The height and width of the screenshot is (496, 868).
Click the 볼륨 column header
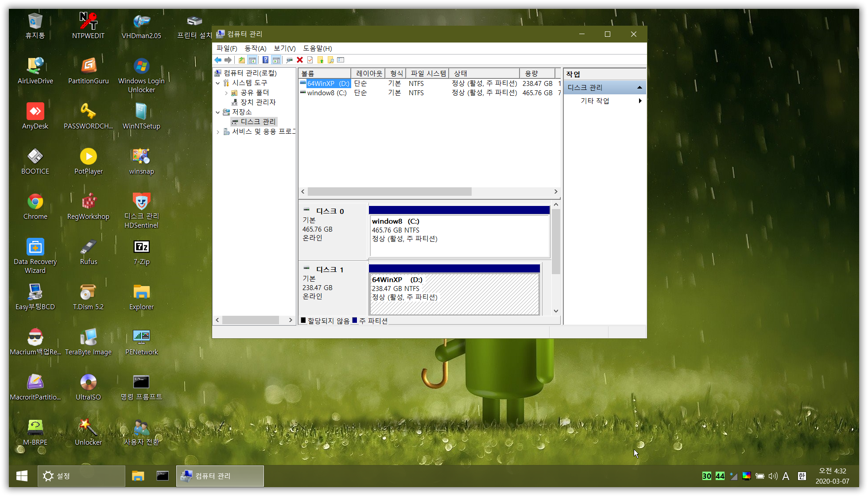point(325,73)
